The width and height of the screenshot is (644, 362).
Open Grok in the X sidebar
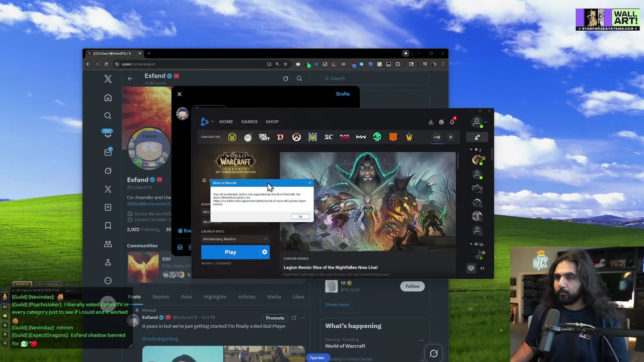coord(108,171)
